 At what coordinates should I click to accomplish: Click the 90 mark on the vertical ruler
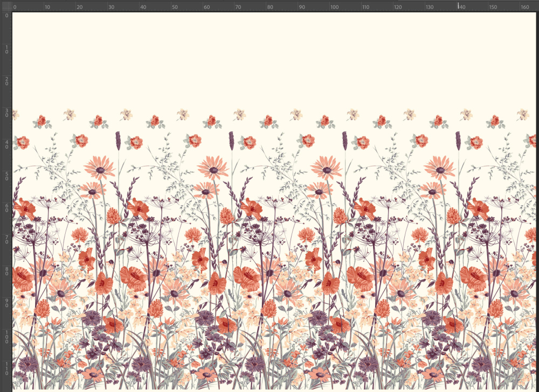[6, 303]
